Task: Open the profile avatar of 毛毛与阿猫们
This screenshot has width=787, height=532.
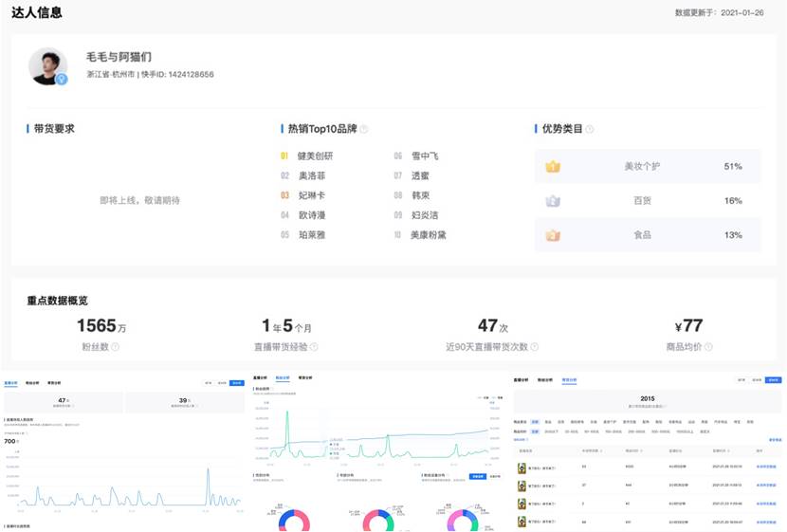Action: (47, 66)
